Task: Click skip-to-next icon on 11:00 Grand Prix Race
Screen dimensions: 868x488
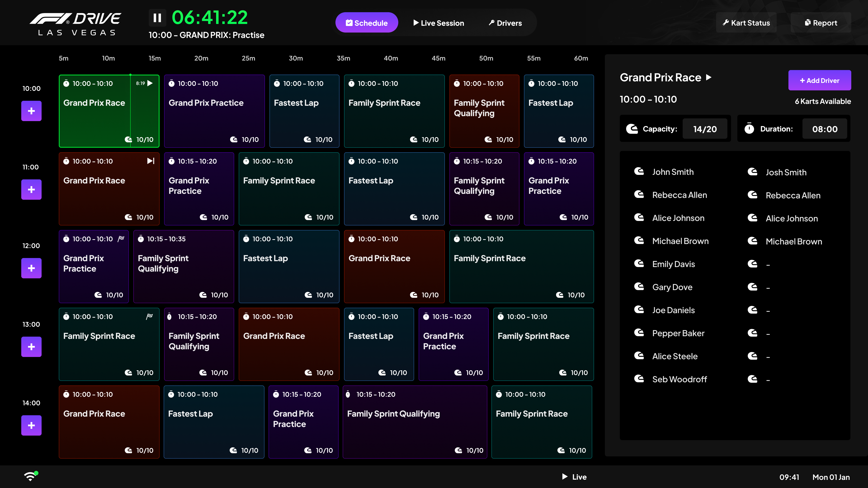Action: pyautogui.click(x=151, y=161)
